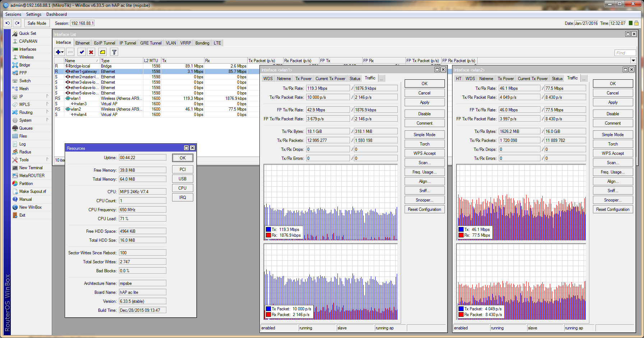
Task: Click the Undo arrow in the top toolbar
Action: 8,23
